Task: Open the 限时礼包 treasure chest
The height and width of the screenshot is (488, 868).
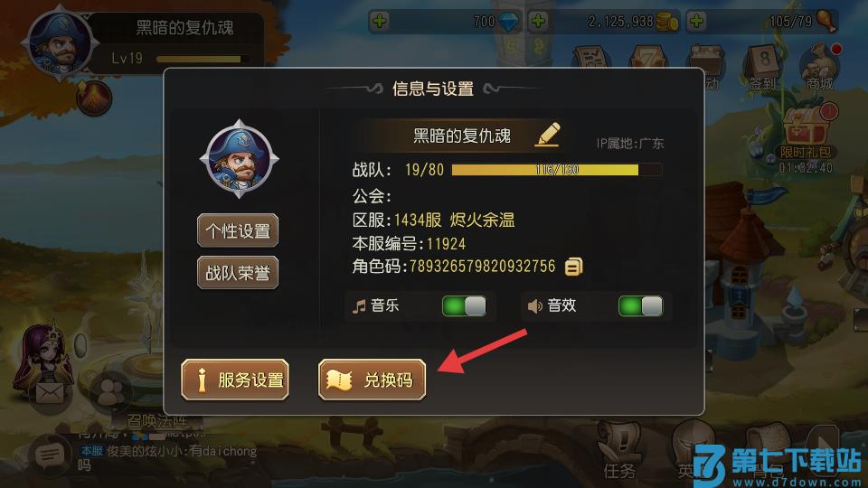Action: tap(807, 132)
